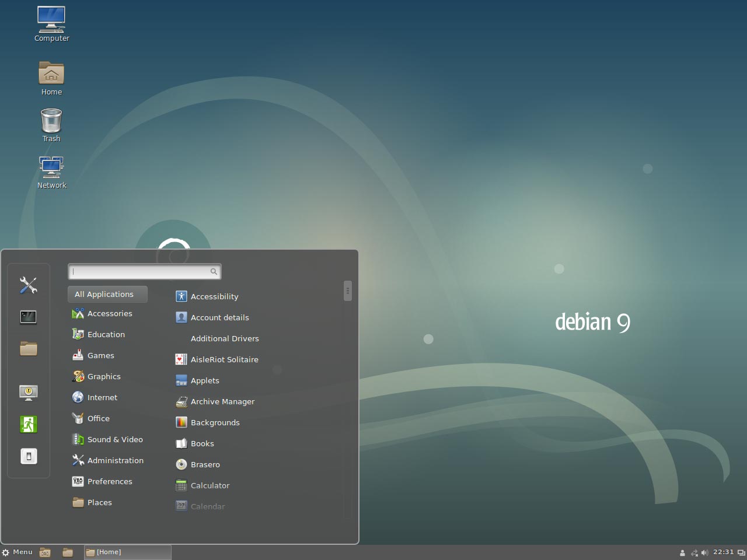Switch to the Administration category
This screenshot has width=747, height=560.
coord(116,460)
